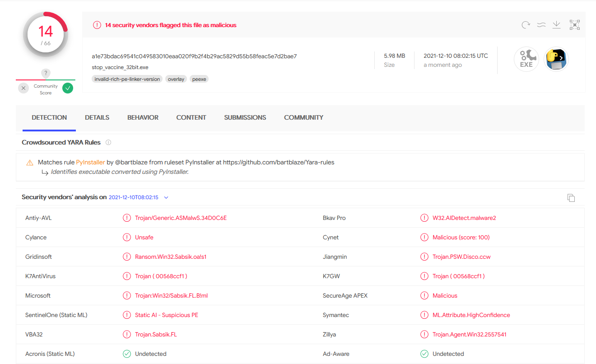596x364 pixels.
Task: Click the similar files search icon
Action: [x=541, y=25]
